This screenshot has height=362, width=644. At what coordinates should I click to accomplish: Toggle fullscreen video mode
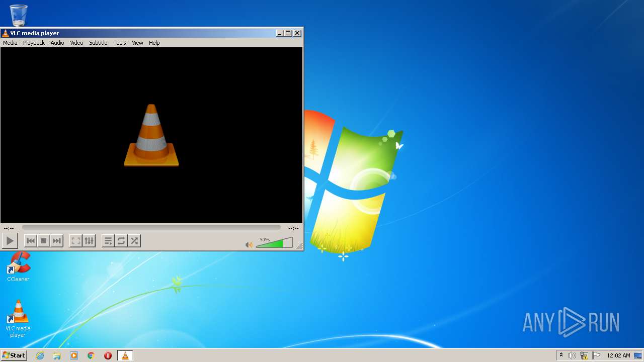tap(75, 241)
